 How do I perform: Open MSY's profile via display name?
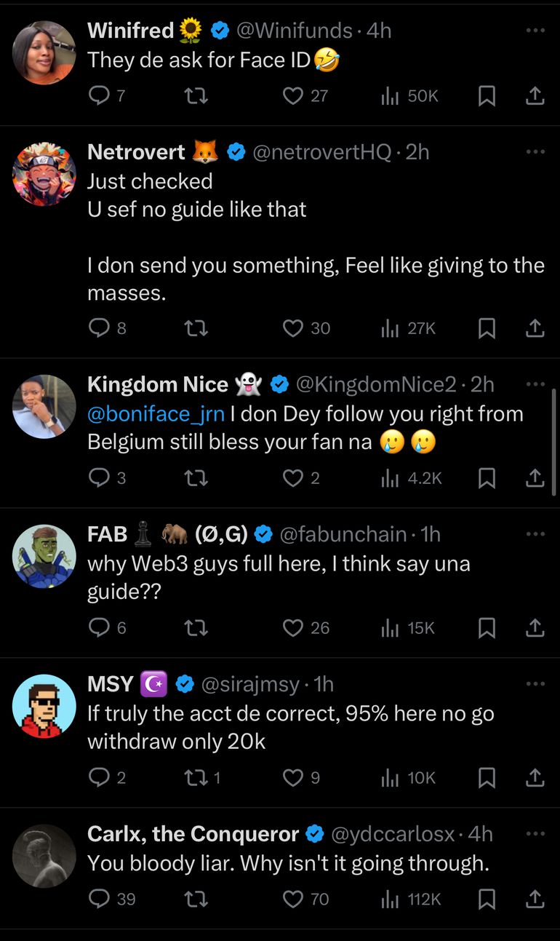pyautogui.click(x=111, y=684)
